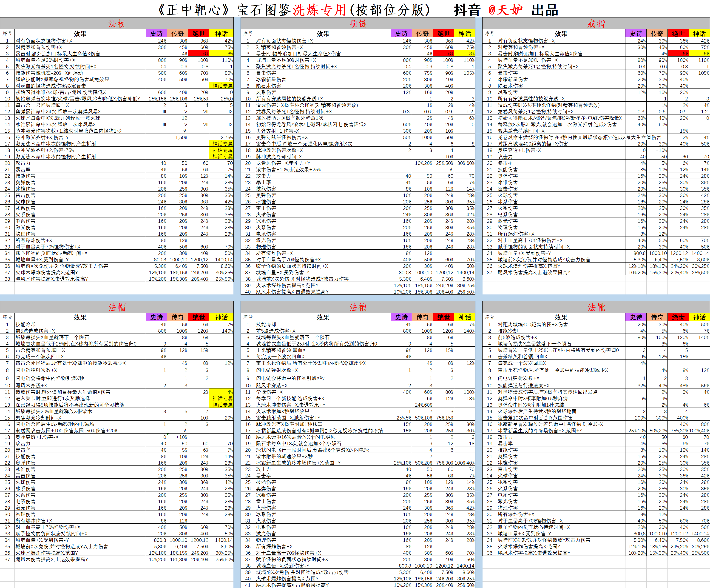
Task: Click 神话专属 cell in 对满血的怪物造成伤害必定暴击 row
Action: 222,86
